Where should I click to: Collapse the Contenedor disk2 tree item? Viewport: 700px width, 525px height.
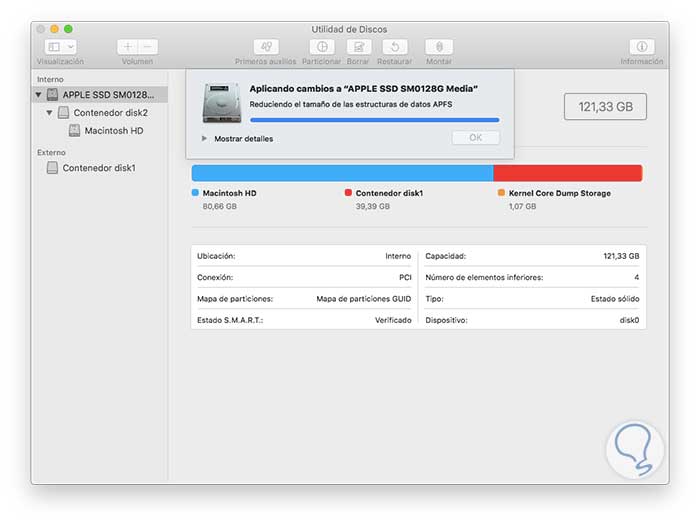tap(49, 112)
